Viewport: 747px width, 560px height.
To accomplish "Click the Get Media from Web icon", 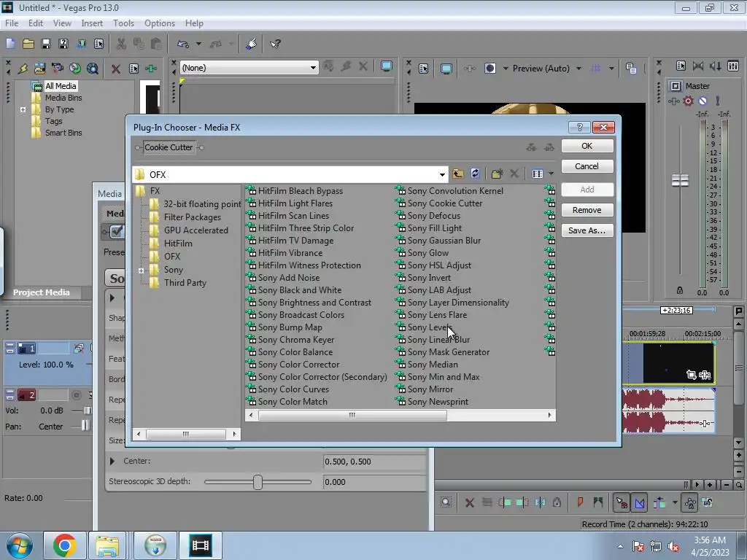I will coord(93,69).
